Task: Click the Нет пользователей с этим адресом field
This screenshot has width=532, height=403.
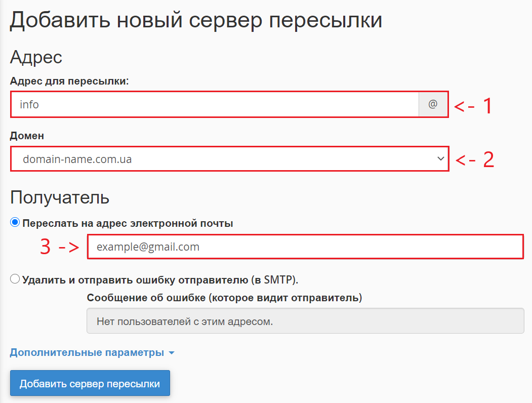Action: click(x=305, y=321)
